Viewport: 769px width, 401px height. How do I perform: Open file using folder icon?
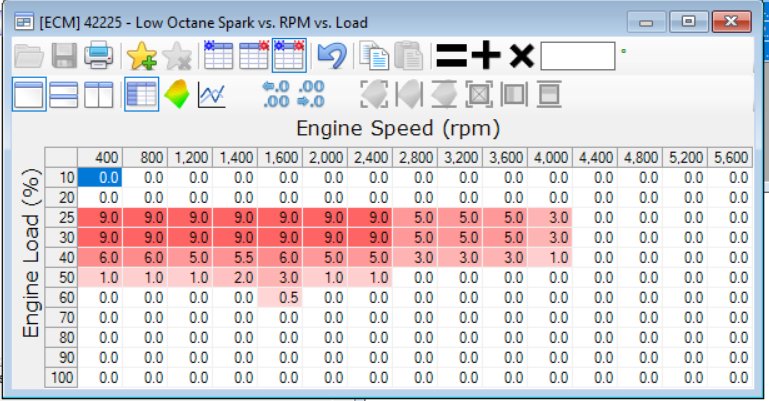[x=29, y=55]
